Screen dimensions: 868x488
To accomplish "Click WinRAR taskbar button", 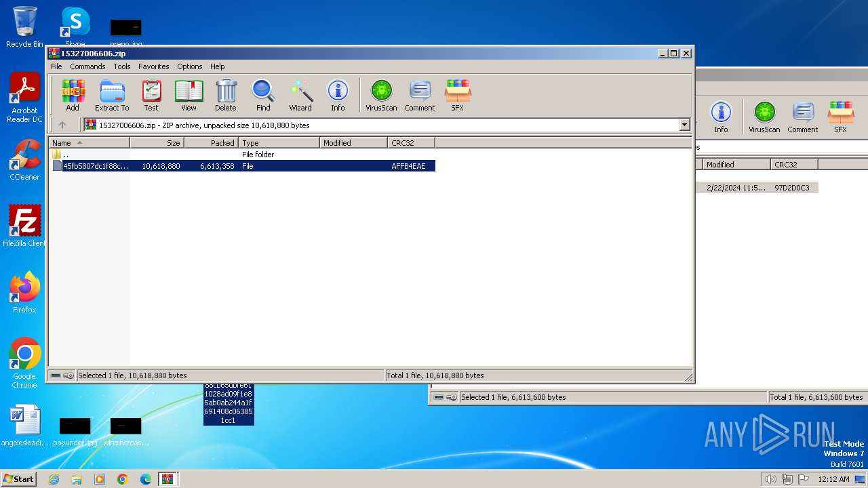I will click(167, 479).
